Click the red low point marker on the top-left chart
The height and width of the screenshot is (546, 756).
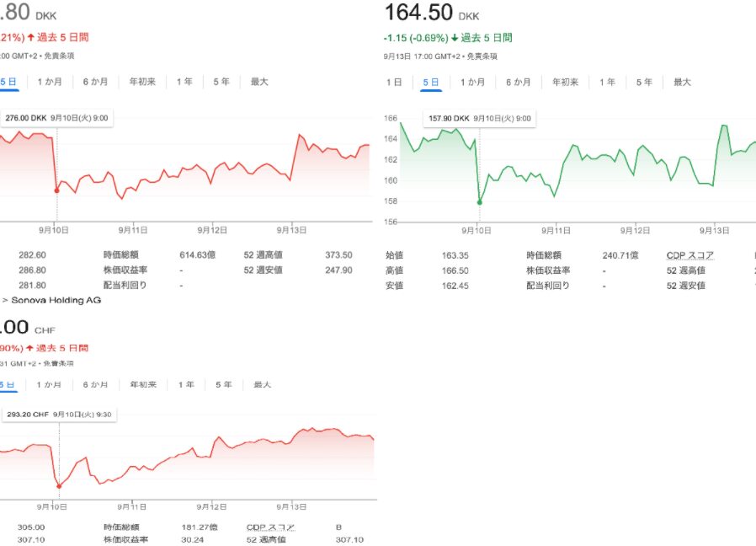pyautogui.click(x=56, y=190)
